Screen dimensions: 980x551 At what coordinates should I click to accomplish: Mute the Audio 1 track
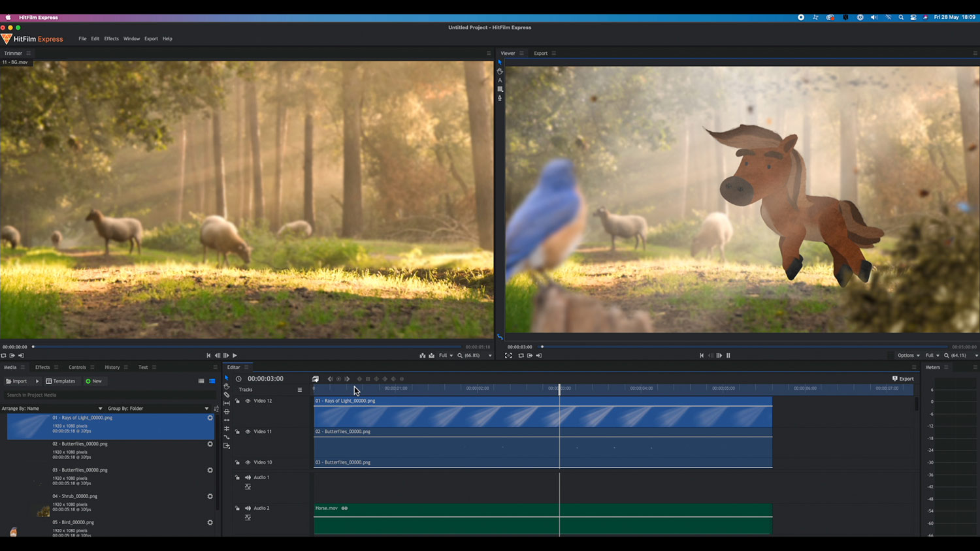(x=248, y=477)
